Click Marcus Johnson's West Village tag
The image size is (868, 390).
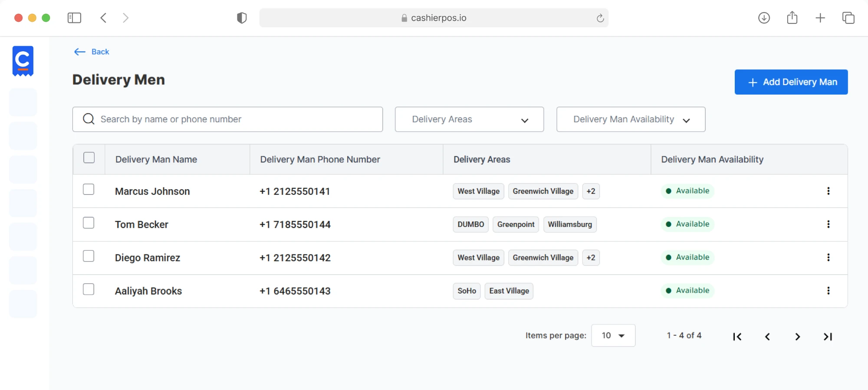(478, 191)
